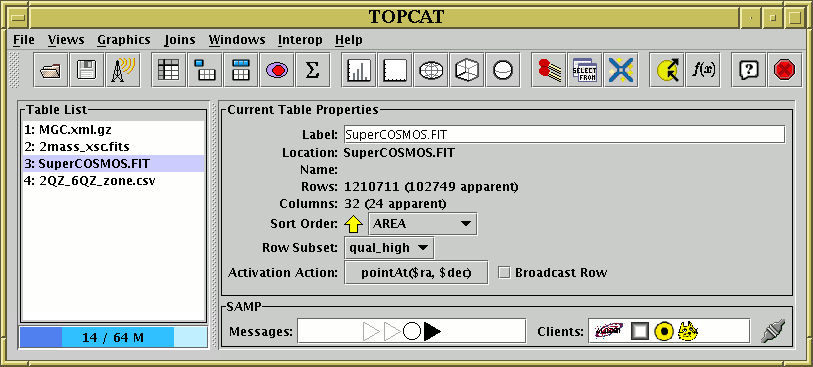Click the red stop exit icon
The width and height of the screenshot is (813, 367).
(x=784, y=70)
